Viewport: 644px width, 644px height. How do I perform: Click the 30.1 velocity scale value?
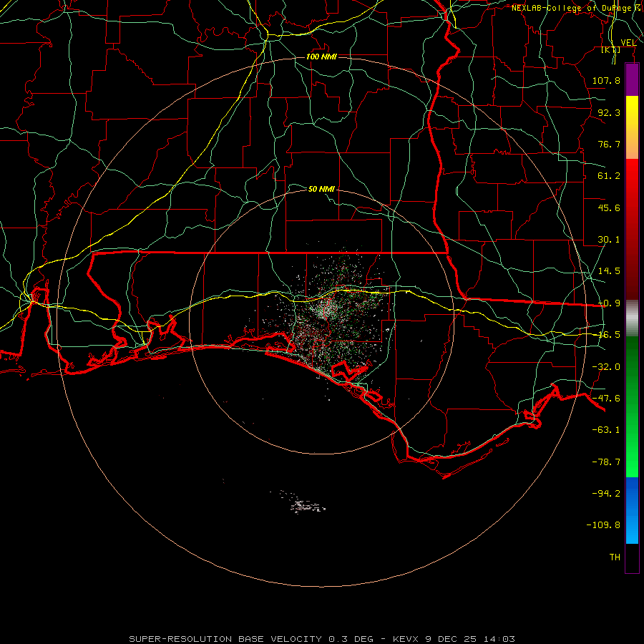tap(609, 240)
